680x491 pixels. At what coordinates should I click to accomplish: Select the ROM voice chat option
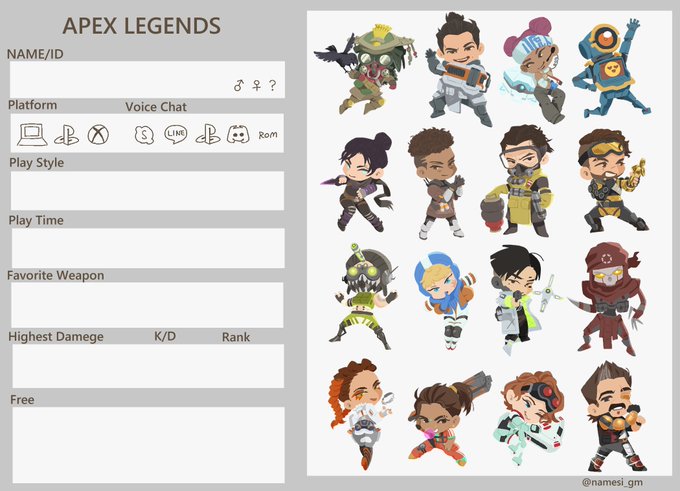268,135
